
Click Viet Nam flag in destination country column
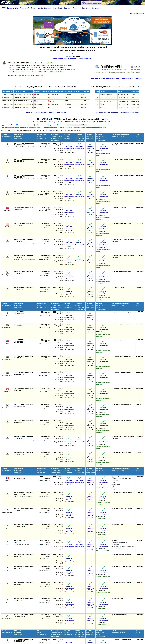(x=49, y=101)
